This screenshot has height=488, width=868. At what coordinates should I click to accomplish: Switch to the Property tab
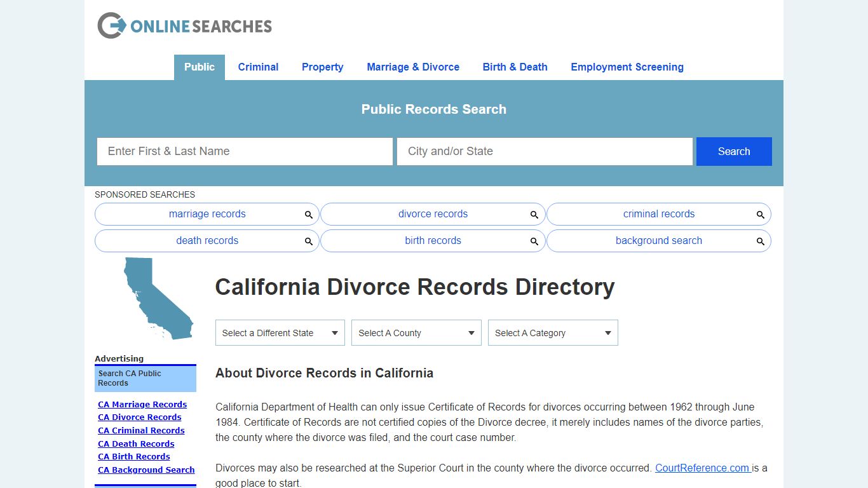(322, 67)
